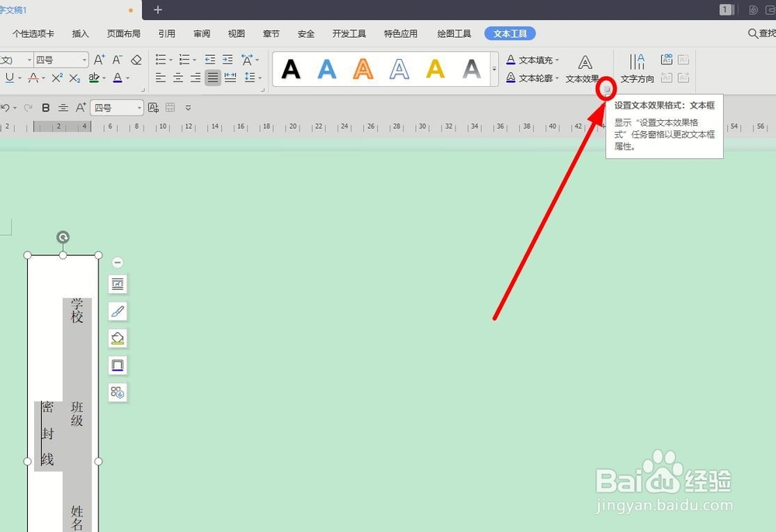Viewport: 776px width, 532px height.
Task: Click enlarge font icon in quick access bar
Action: click(81, 108)
